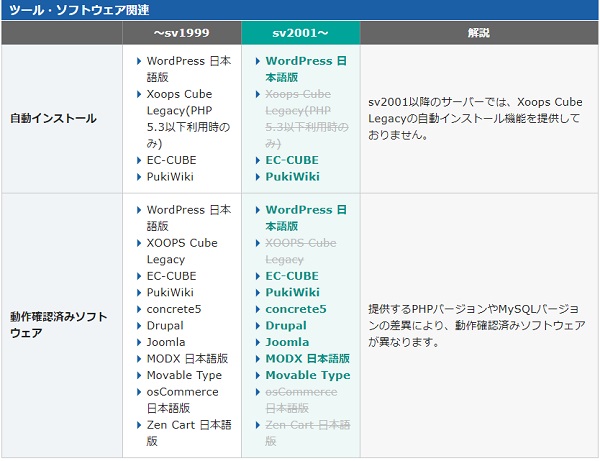Click the 解説 column header

479,33
